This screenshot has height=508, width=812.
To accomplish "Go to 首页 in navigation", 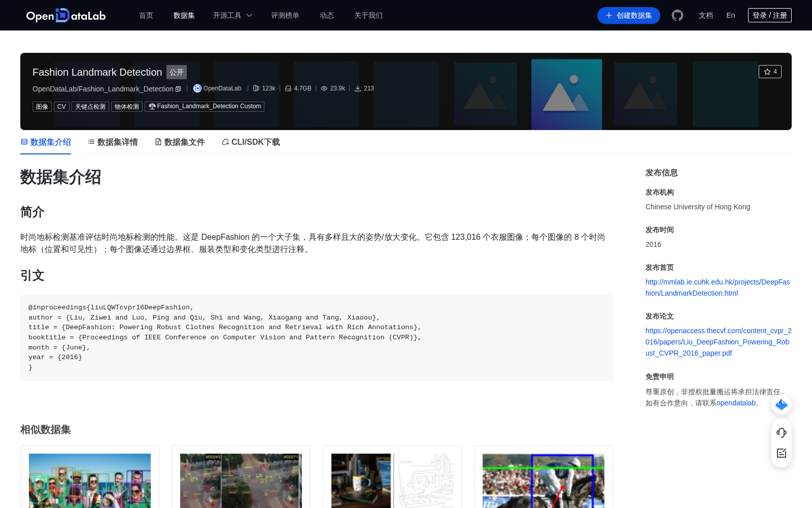I will [x=146, y=15].
